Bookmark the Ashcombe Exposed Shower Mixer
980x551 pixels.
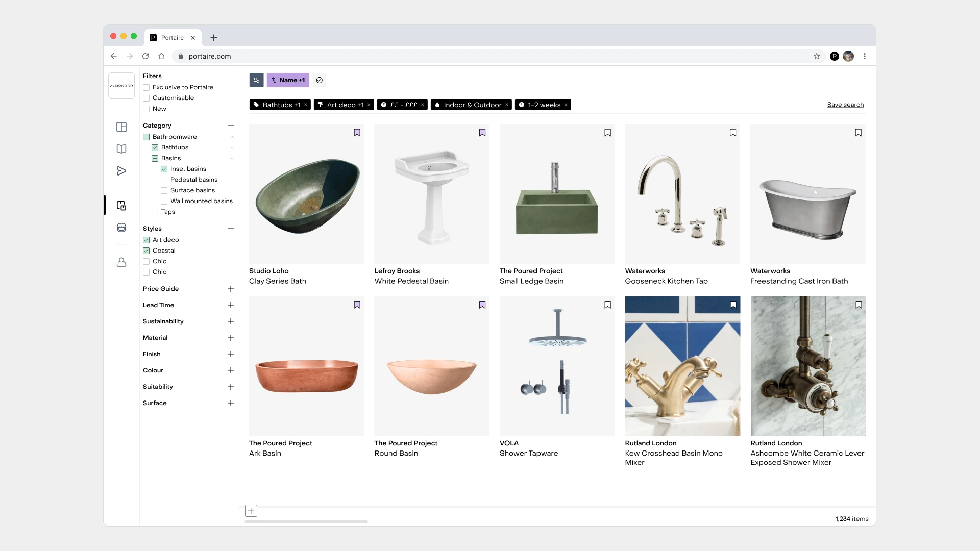click(859, 305)
